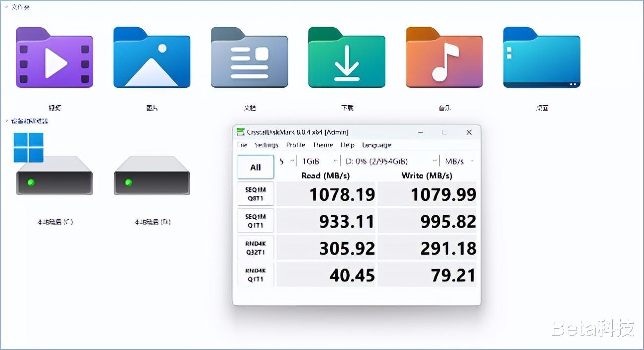Start the RND4K Q32T1 benchmark
The width and height of the screenshot is (644, 350).
coord(255,247)
